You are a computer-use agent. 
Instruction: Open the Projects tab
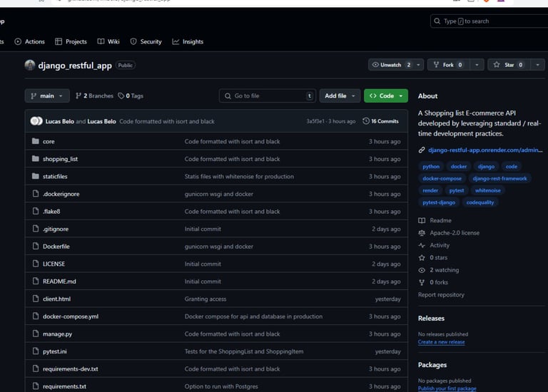coord(71,41)
